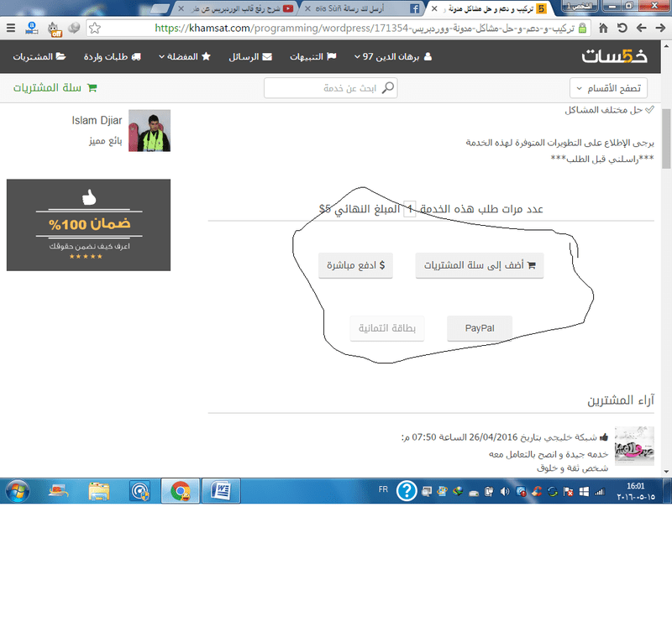
Task: Expand the المفضلة favorites dropdown
Action: 185,56
